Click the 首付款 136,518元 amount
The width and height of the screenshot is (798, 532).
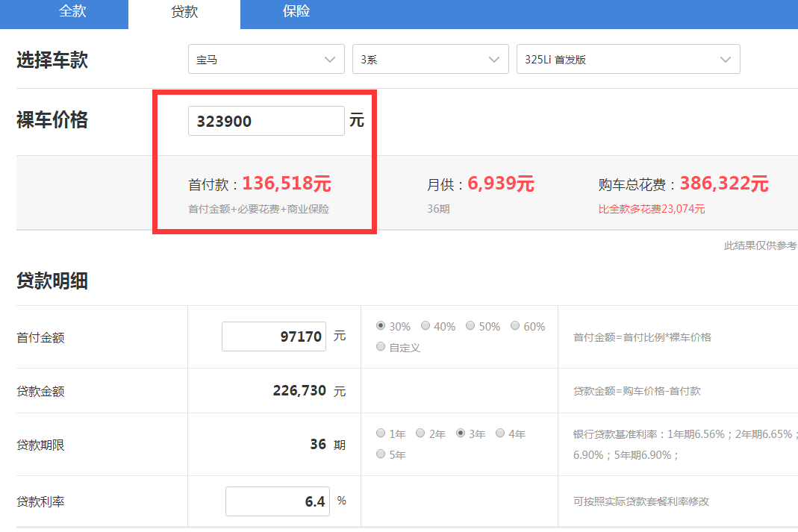[287, 184]
